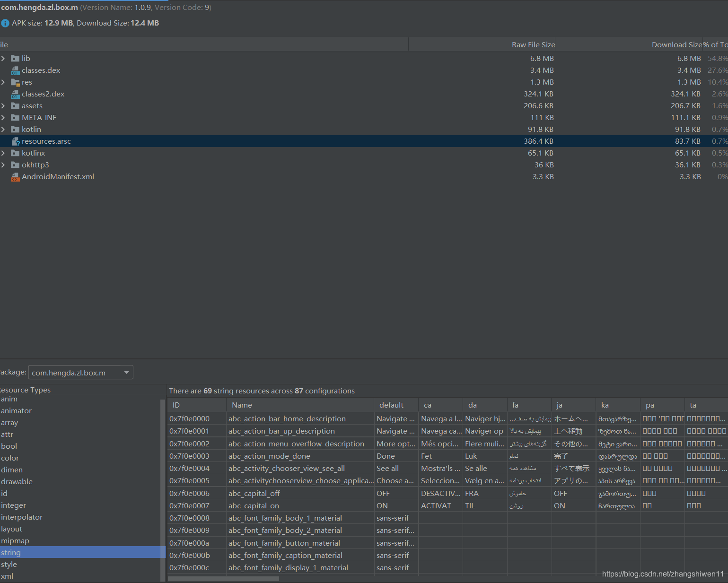Select the color resource type
Screen dimensions: 728x583
[x=80, y=458]
